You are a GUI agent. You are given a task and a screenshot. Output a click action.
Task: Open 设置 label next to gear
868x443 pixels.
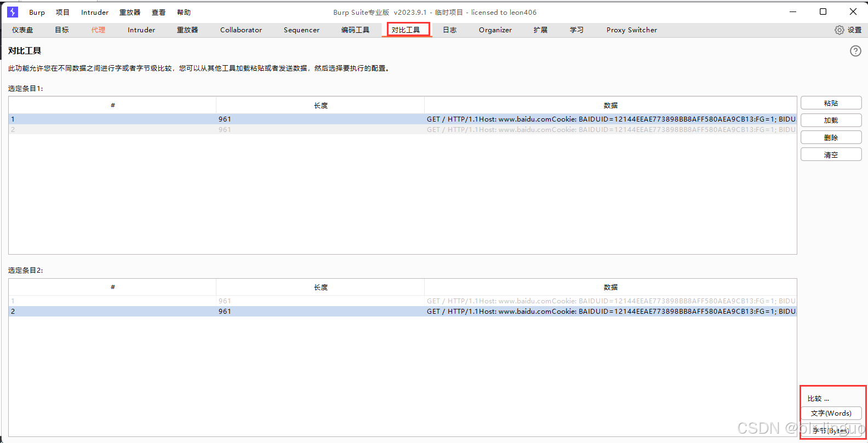click(855, 30)
